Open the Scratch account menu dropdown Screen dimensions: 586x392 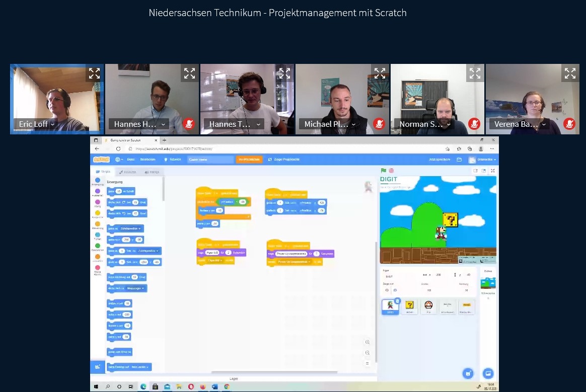(483, 160)
